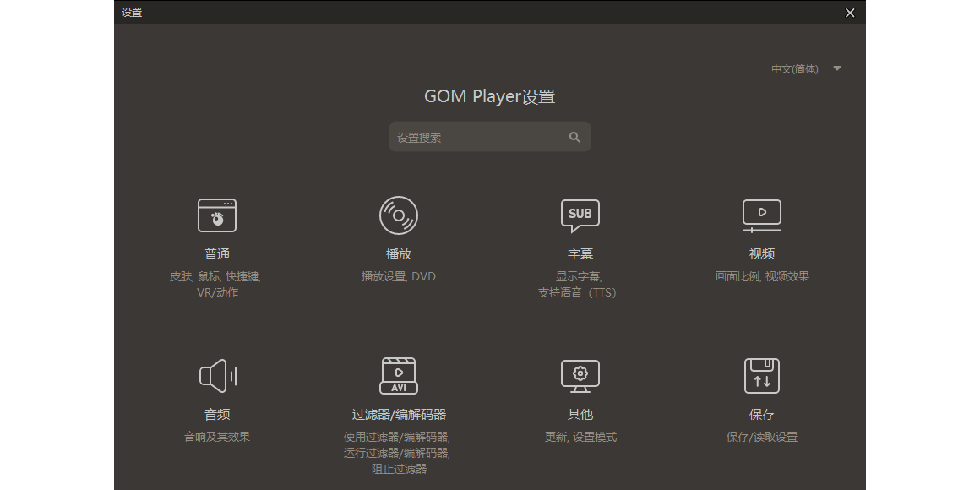Viewport: 980px width, 490px height.
Task: Click the search magnifier icon
Action: coord(575,136)
